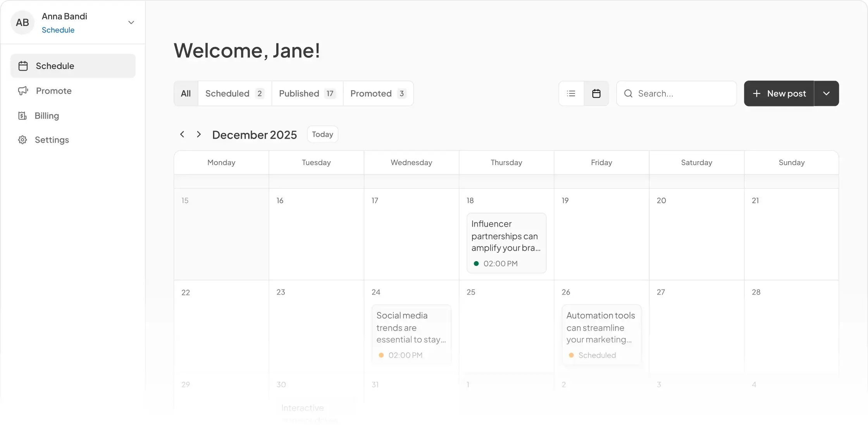Viewport: 868px width, 434px height.
Task: Open Schedule link under Anna Bandi
Action: [58, 30]
